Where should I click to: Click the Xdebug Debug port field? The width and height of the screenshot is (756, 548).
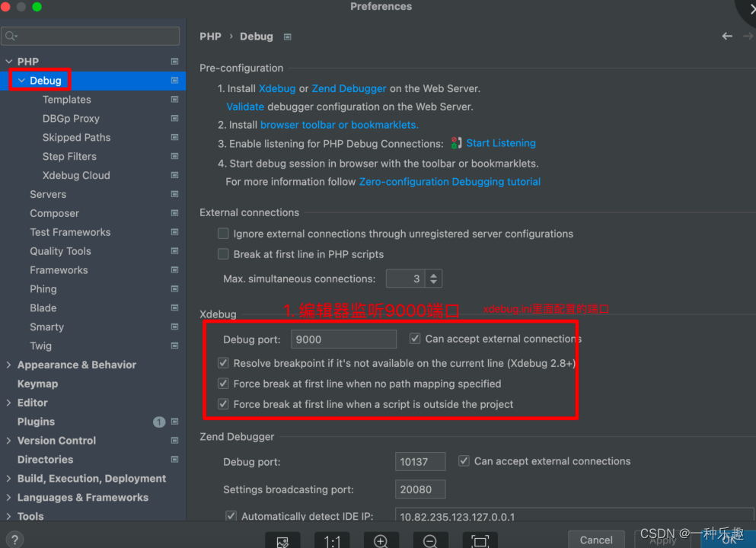pyautogui.click(x=343, y=339)
